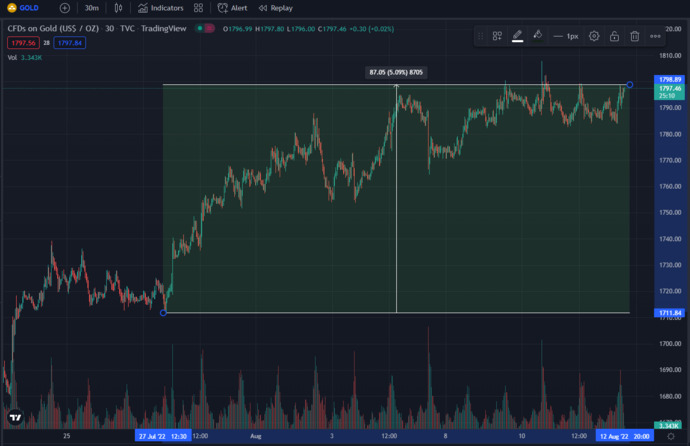
Task: Open drawing templates in floating toolbar
Action: 497,36
